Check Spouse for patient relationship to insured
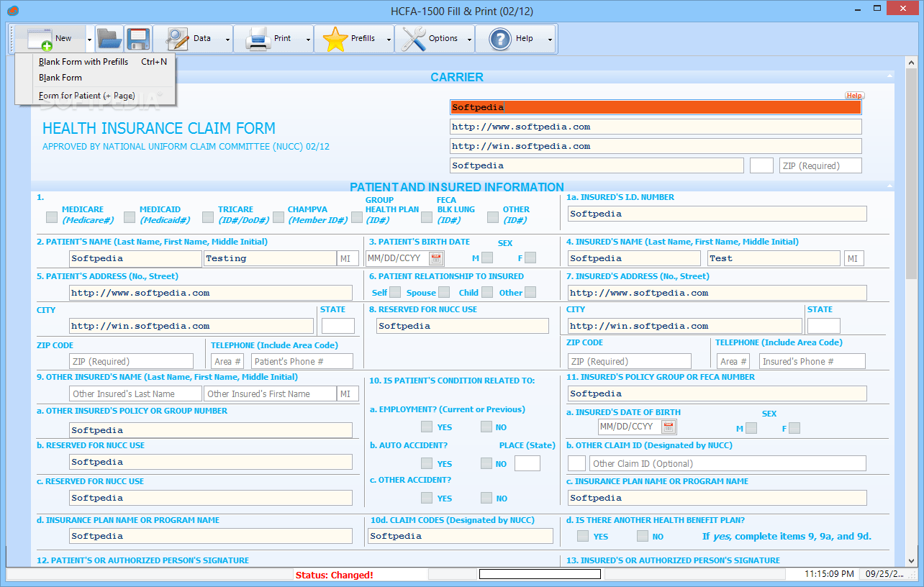This screenshot has width=924, height=587. tap(444, 292)
